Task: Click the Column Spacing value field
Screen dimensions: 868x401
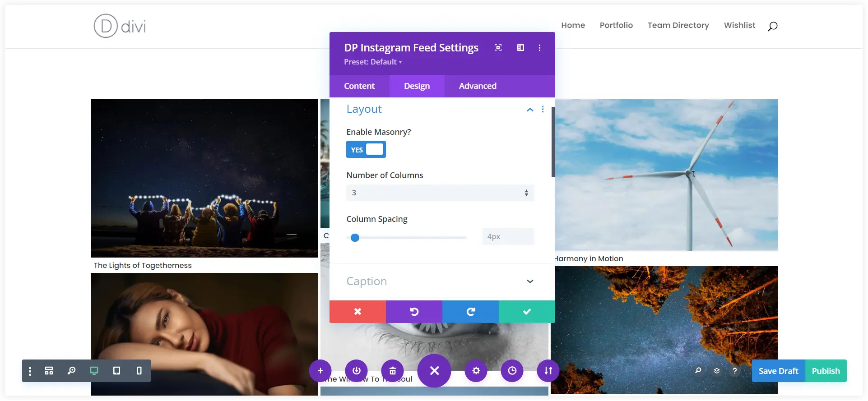Action: pyautogui.click(x=508, y=236)
